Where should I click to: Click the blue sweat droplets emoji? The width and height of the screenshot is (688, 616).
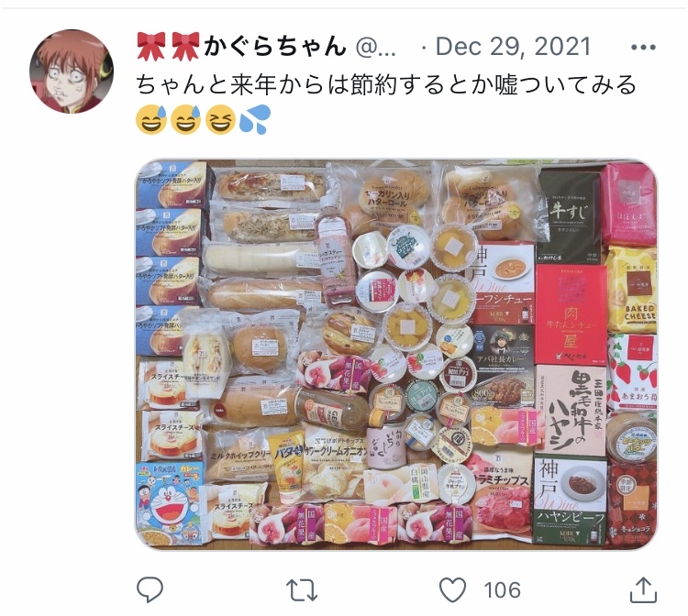click(x=254, y=119)
